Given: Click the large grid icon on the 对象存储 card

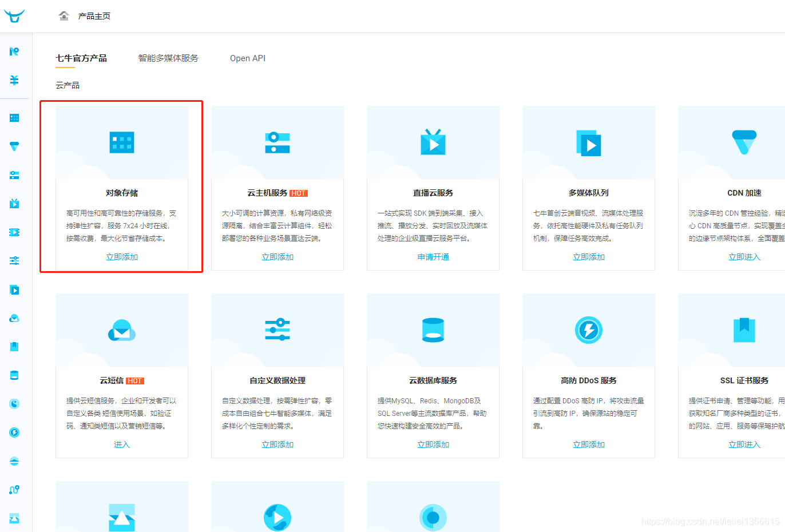Looking at the screenshot, I should pos(122,142).
